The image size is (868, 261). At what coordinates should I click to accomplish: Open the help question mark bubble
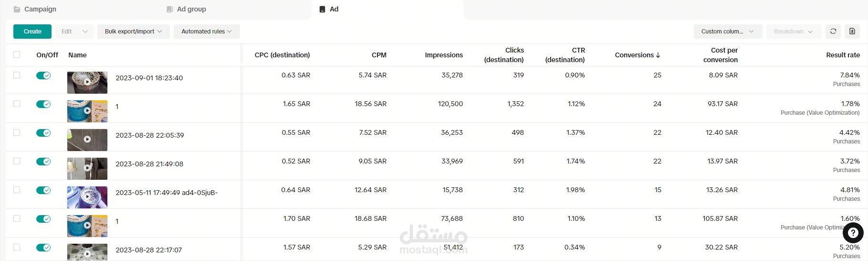[x=853, y=233]
